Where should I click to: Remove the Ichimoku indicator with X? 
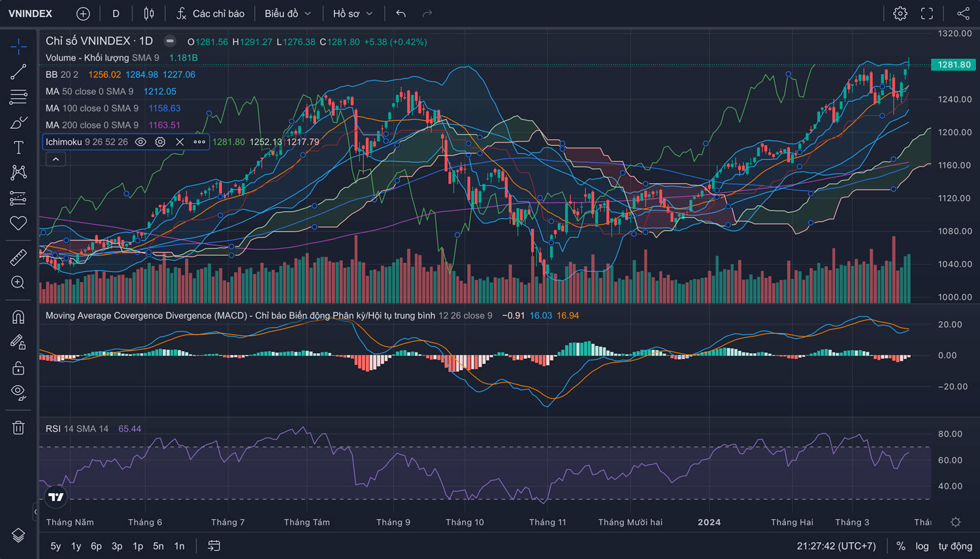coord(180,142)
